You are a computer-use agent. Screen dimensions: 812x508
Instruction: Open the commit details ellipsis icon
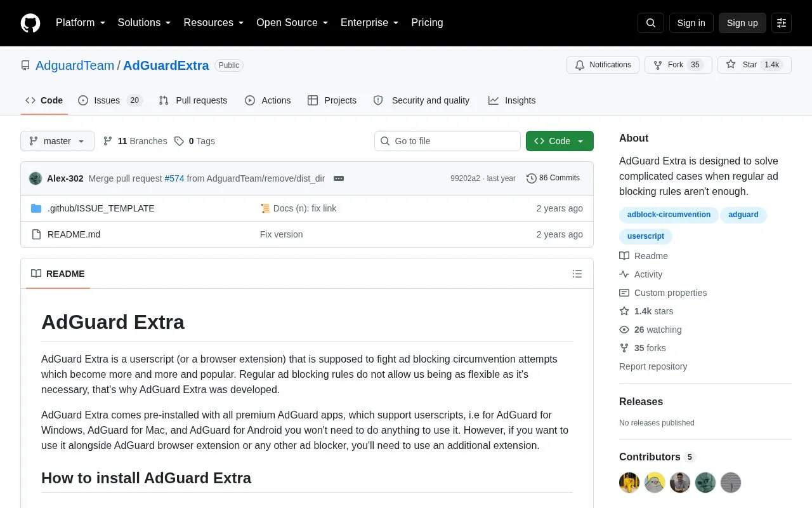click(x=339, y=178)
